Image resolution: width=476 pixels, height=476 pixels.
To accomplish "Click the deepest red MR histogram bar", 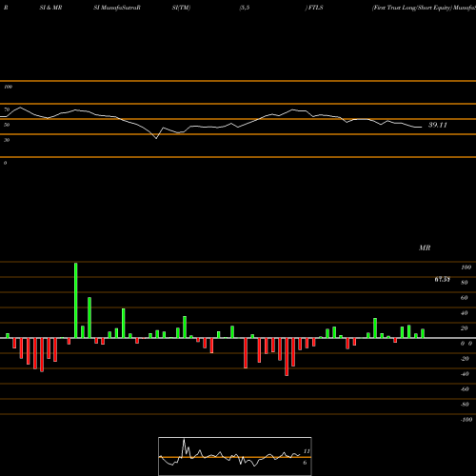I will [287, 357].
